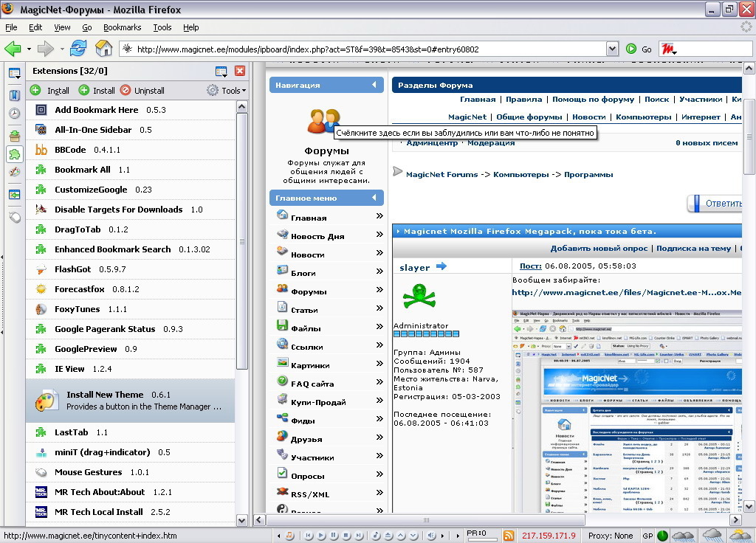Open the URL bar history dropdown
756x543 pixels.
[612, 49]
